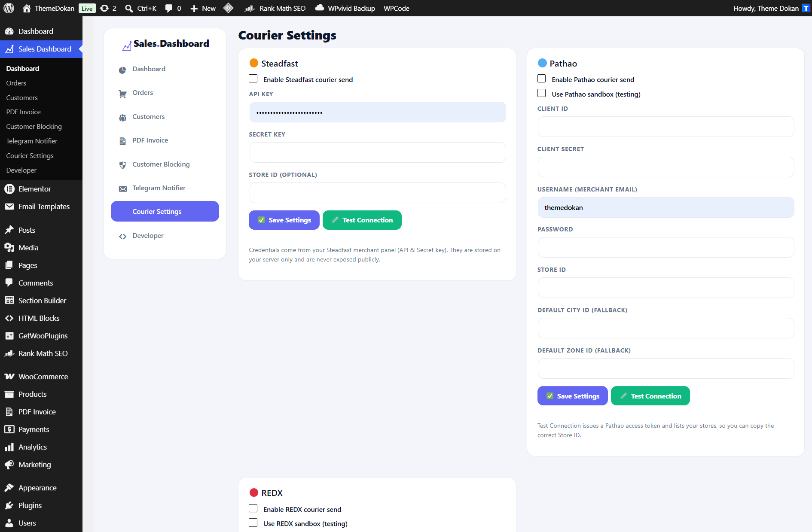Enable Steadfast courier send checkbox

[x=253, y=79]
